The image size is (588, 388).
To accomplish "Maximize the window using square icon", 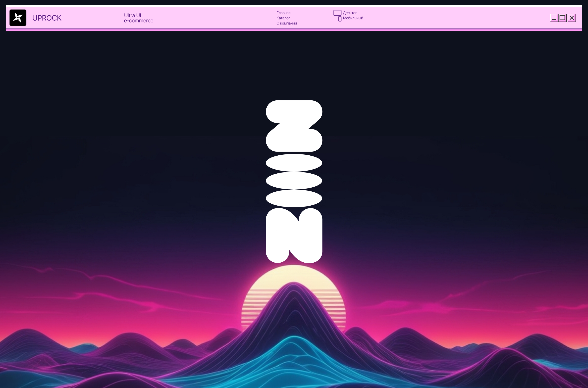I will coord(562,18).
